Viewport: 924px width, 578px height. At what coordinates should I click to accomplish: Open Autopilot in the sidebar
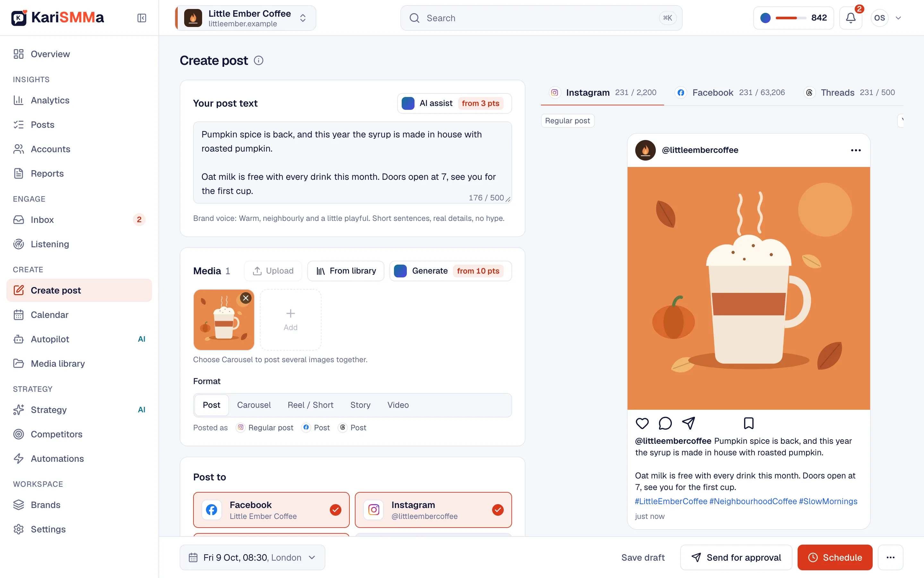pyautogui.click(x=79, y=339)
